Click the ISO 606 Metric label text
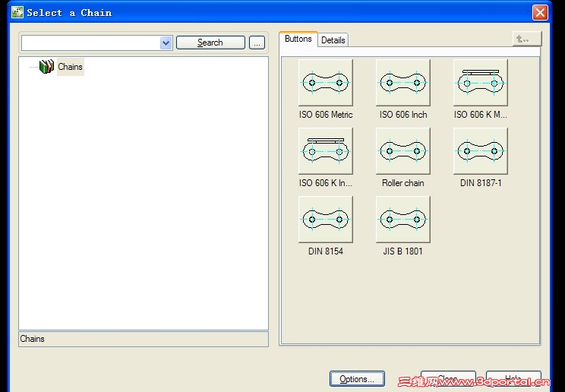The image size is (565, 392). (326, 115)
